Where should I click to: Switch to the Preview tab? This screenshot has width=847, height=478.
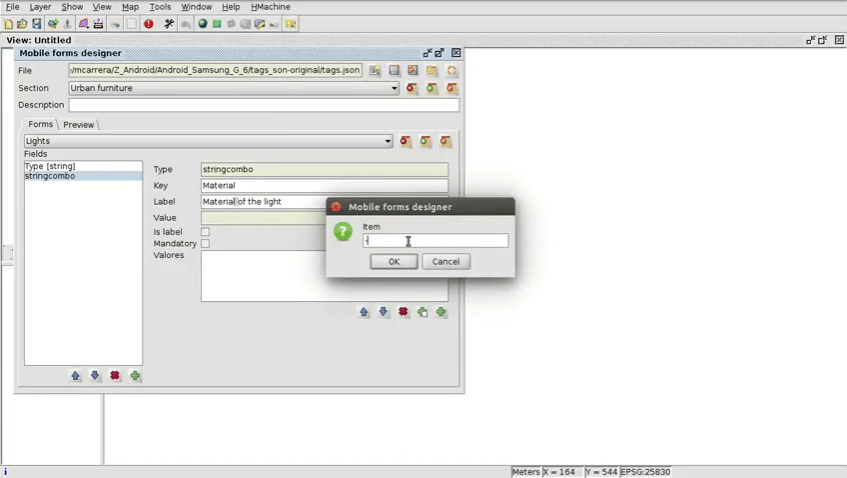coord(78,125)
